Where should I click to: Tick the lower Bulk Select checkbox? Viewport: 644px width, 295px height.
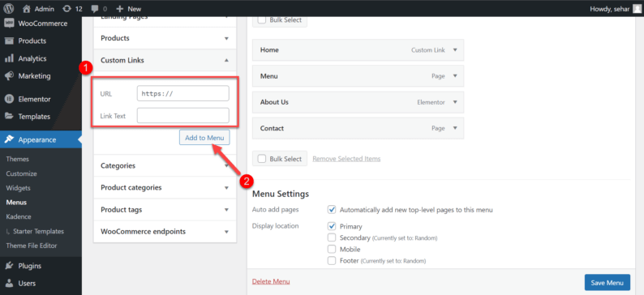(261, 159)
